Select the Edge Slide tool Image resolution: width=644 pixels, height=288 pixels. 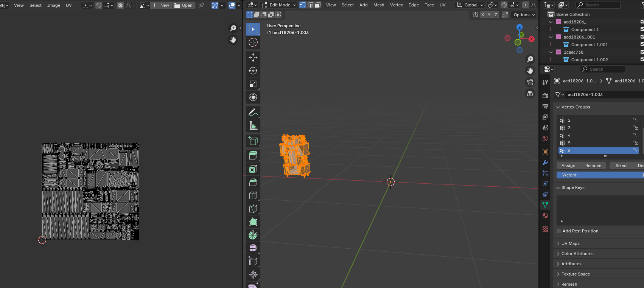(253, 261)
